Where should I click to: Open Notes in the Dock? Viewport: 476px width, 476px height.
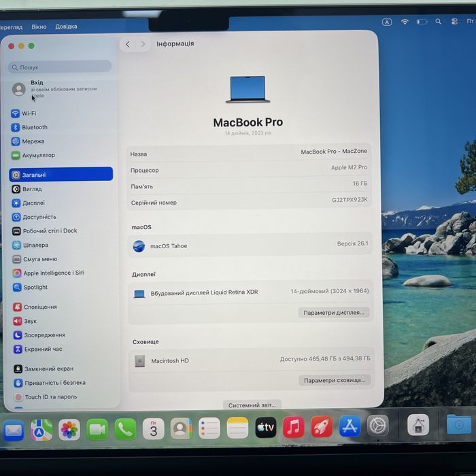click(x=237, y=428)
